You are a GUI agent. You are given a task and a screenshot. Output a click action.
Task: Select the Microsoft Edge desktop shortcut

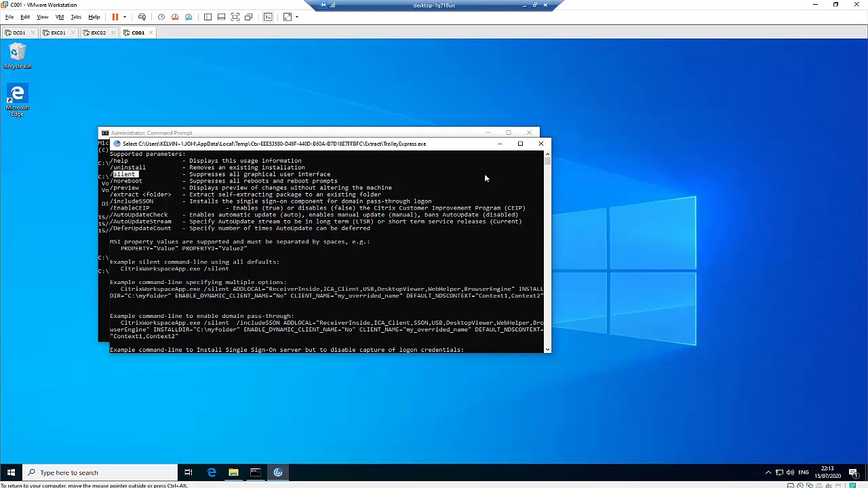pyautogui.click(x=17, y=100)
